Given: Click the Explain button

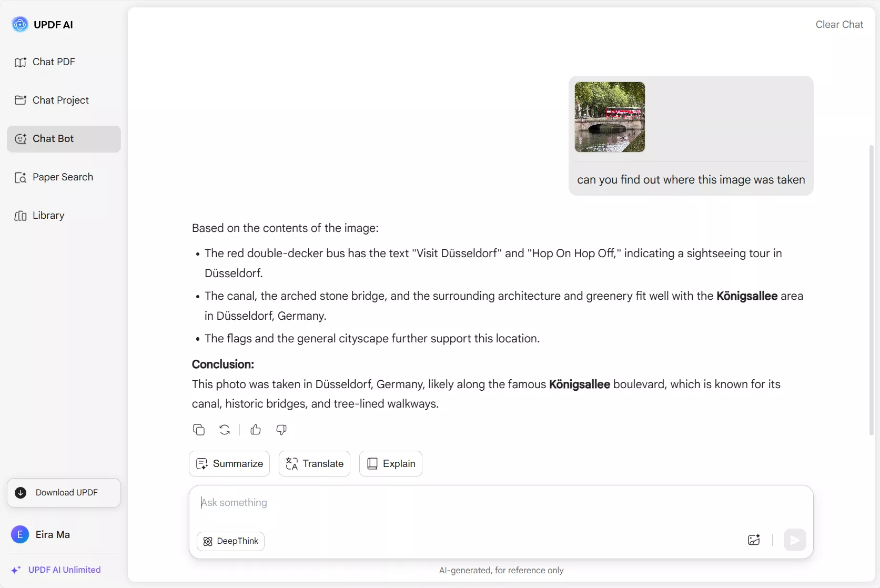Looking at the screenshot, I should [391, 464].
